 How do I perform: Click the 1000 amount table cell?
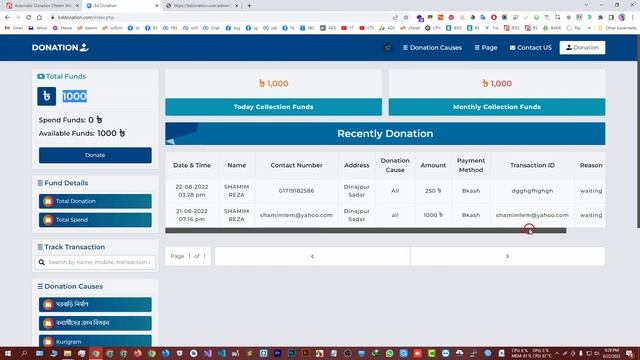tap(433, 215)
